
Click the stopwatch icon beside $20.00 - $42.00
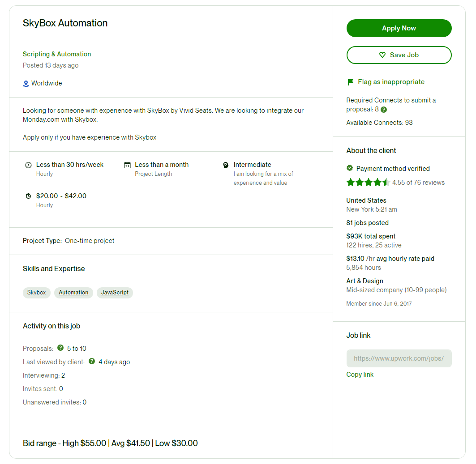[28, 196]
